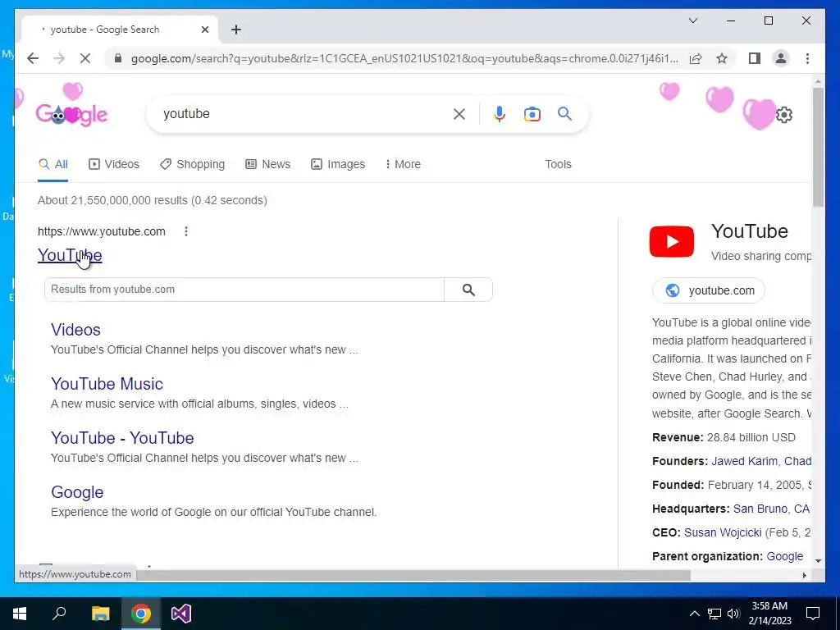The image size is (840, 630).
Task: Close the youtube Google Search tab
Action: tap(204, 30)
